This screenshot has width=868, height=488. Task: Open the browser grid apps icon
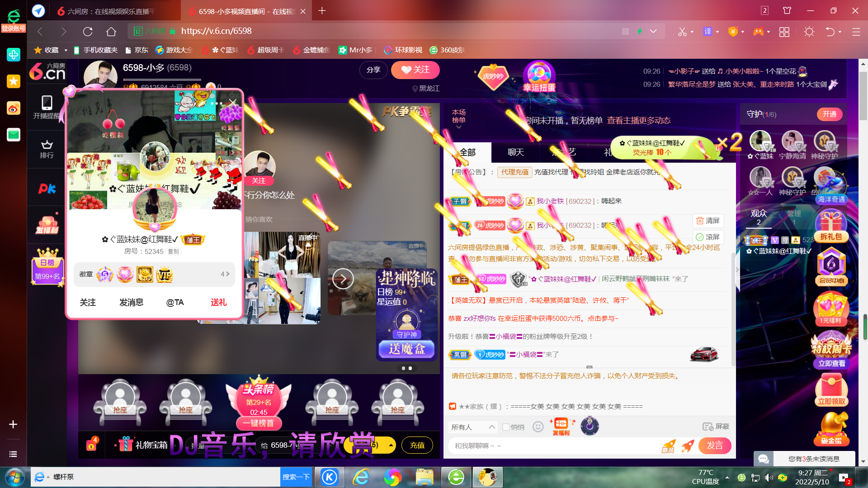point(784,32)
